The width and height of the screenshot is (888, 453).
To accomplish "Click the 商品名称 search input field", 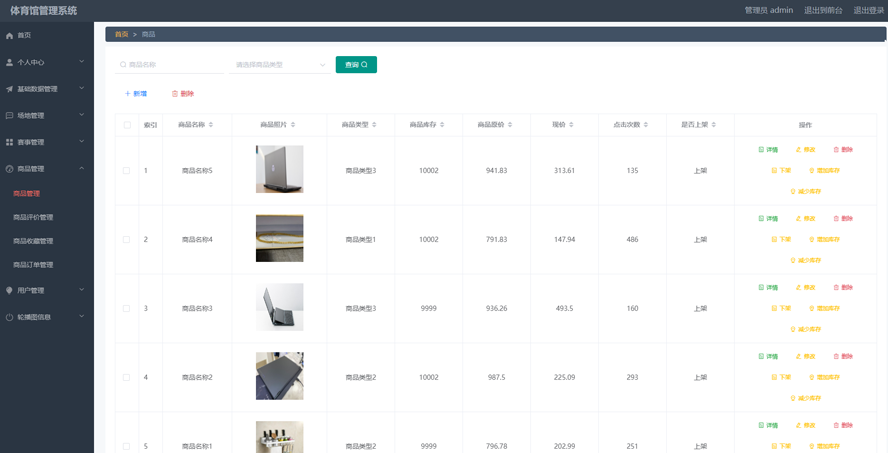I will tap(170, 65).
